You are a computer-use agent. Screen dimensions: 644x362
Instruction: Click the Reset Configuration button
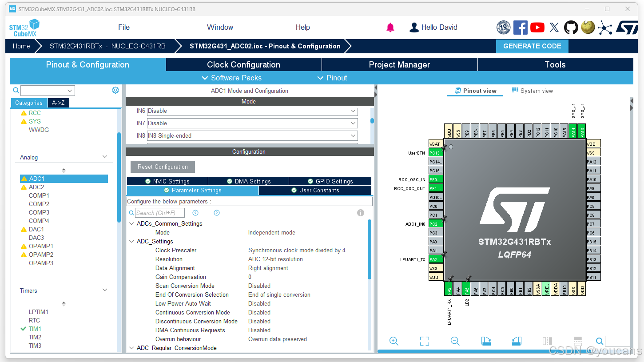[x=163, y=167]
